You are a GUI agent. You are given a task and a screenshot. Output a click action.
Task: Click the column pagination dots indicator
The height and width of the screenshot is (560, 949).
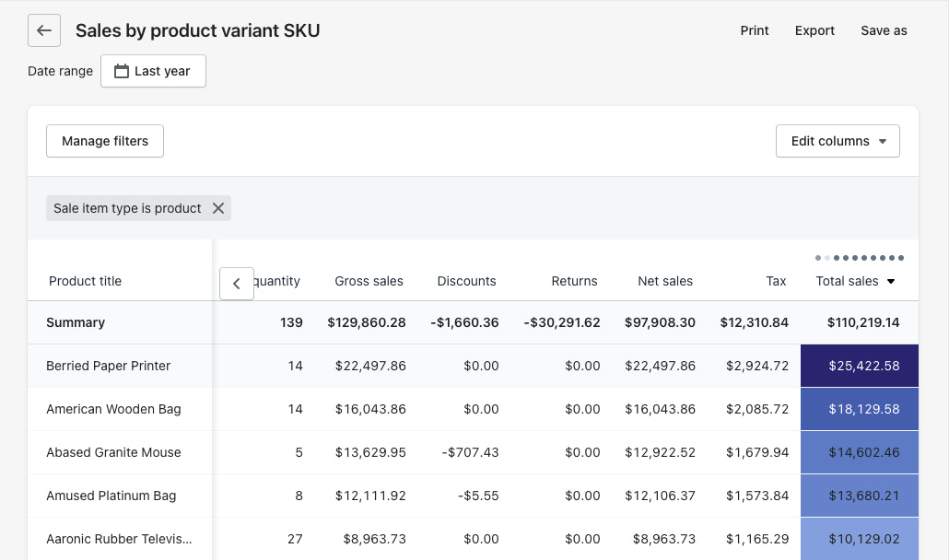[x=859, y=258]
